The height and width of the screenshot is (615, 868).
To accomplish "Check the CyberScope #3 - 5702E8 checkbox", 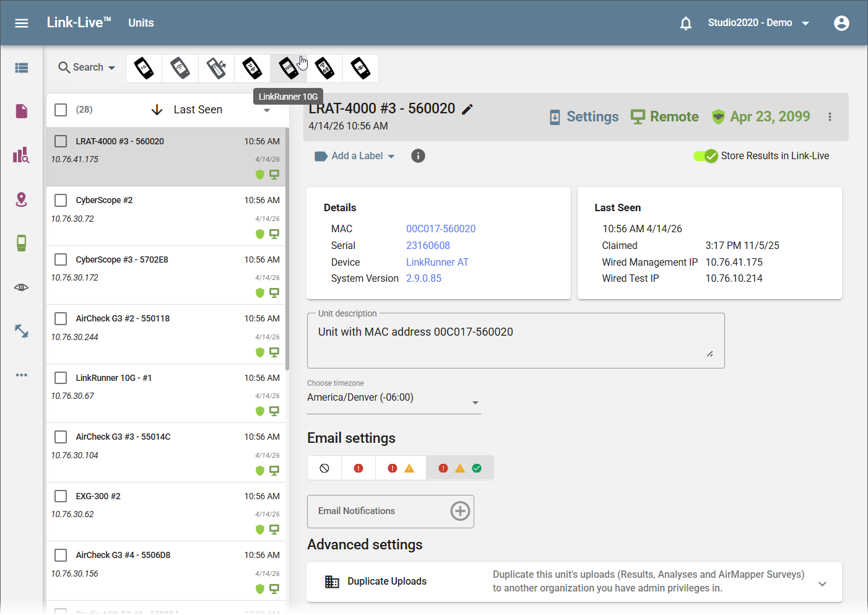I will coord(61,260).
